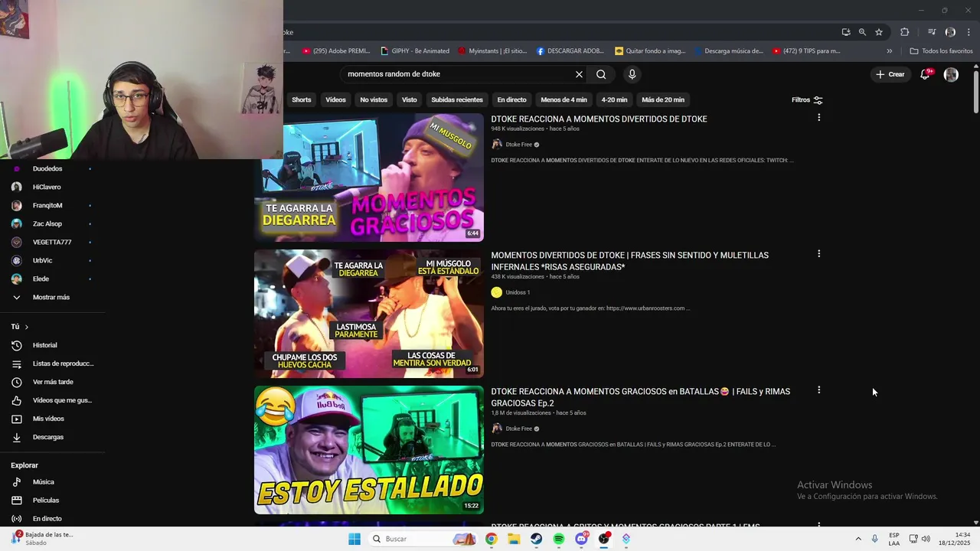Open FranqitoM subscription channel

pos(47,205)
